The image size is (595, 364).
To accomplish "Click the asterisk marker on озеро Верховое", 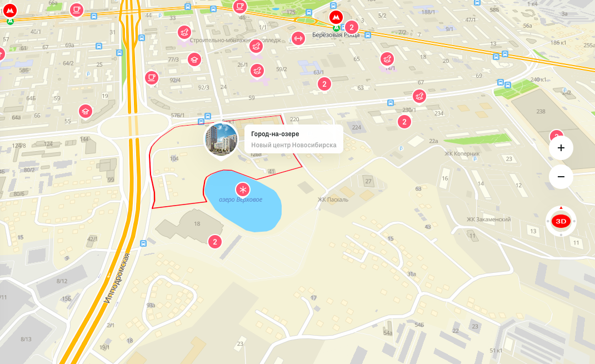I will [x=243, y=190].
